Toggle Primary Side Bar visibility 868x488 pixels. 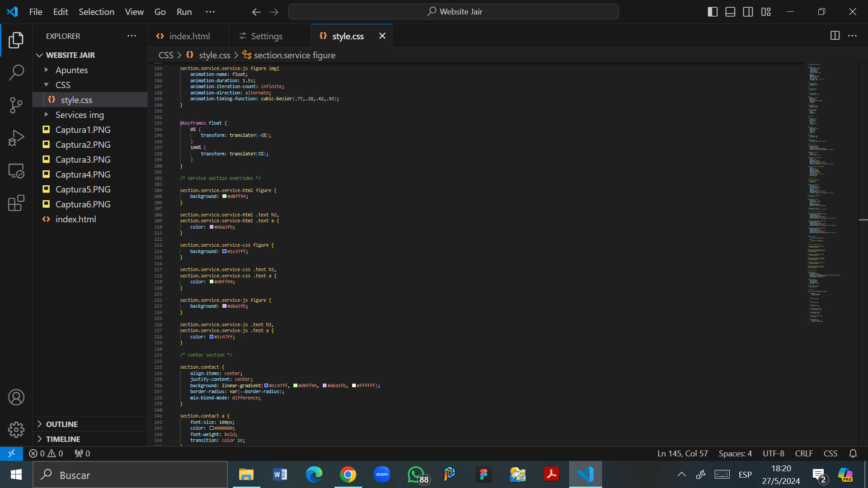[x=712, y=12]
